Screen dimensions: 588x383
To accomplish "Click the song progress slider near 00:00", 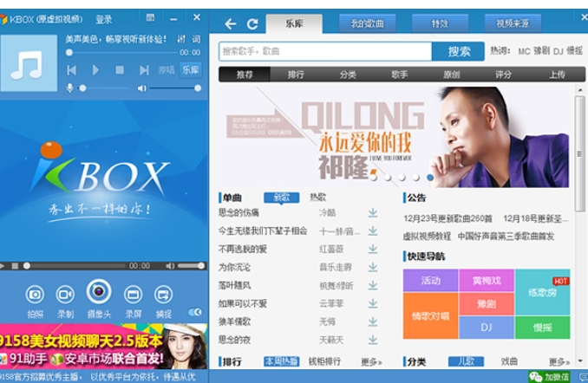I will (x=121, y=53).
